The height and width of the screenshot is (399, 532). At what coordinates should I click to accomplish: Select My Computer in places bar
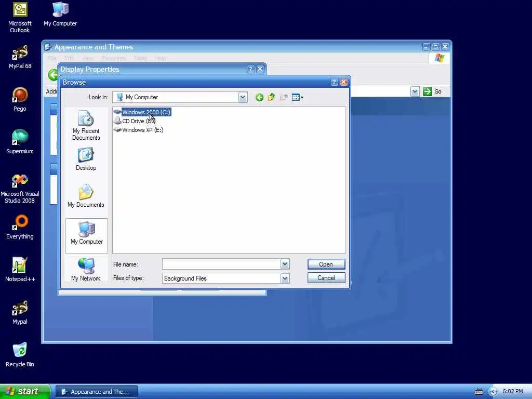[87, 236]
